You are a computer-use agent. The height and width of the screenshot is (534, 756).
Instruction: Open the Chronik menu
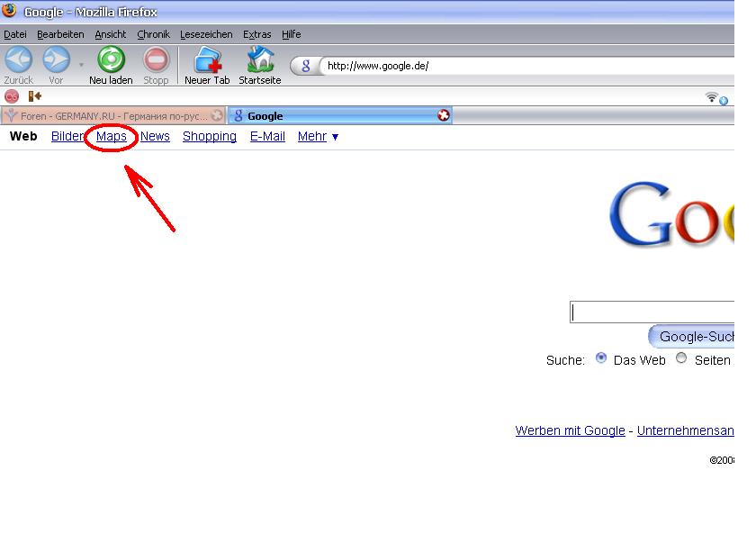pyautogui.click(x=153, y=34)
